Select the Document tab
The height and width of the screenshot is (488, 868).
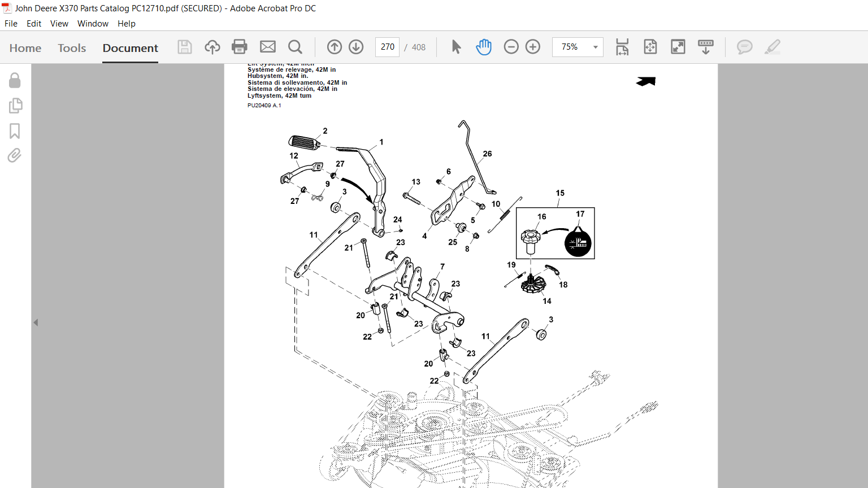(131, 48)
